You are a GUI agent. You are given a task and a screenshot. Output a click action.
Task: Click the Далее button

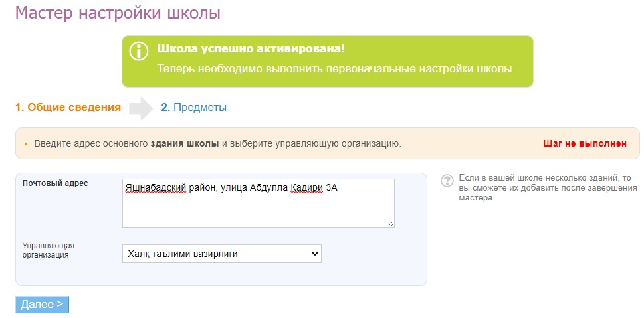click(x=42, y=305)
